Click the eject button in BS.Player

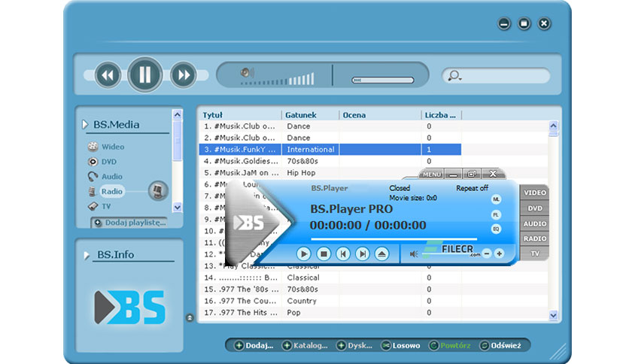pyautogui.click(x=382, y=254)
